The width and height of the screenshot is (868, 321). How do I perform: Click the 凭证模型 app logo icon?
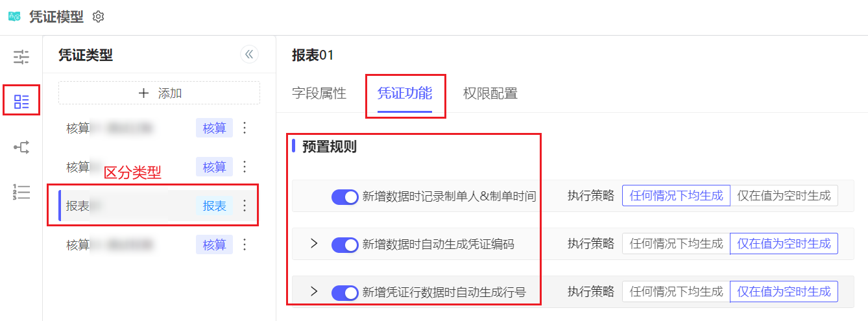[x=14, y=17]
